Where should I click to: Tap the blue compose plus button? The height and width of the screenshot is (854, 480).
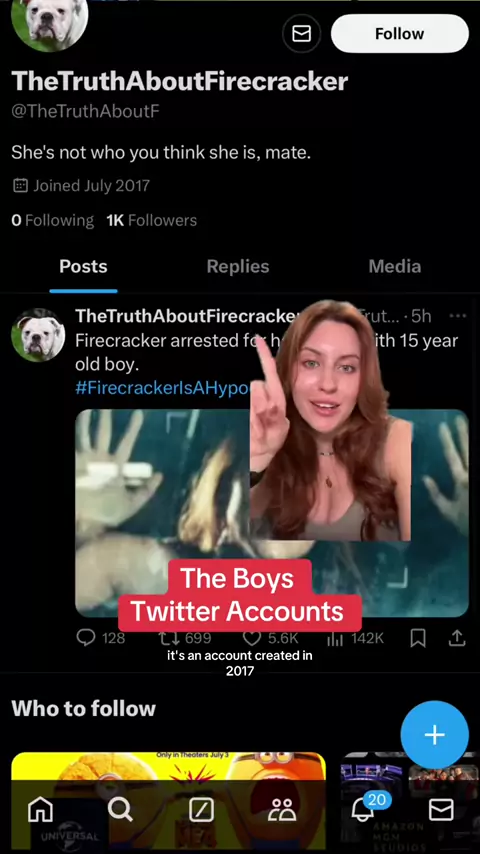point(434,735)
